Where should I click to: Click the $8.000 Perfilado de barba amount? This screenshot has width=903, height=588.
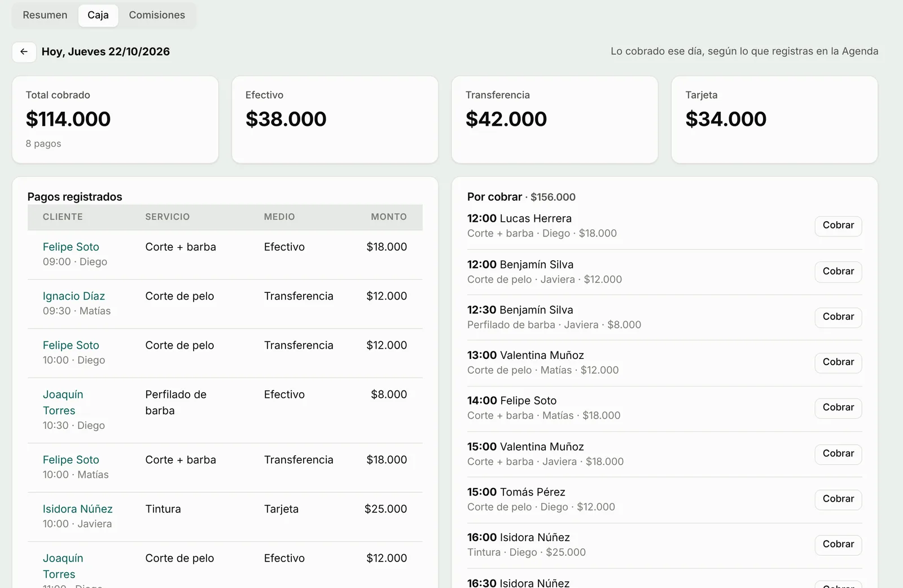point(389,394)
